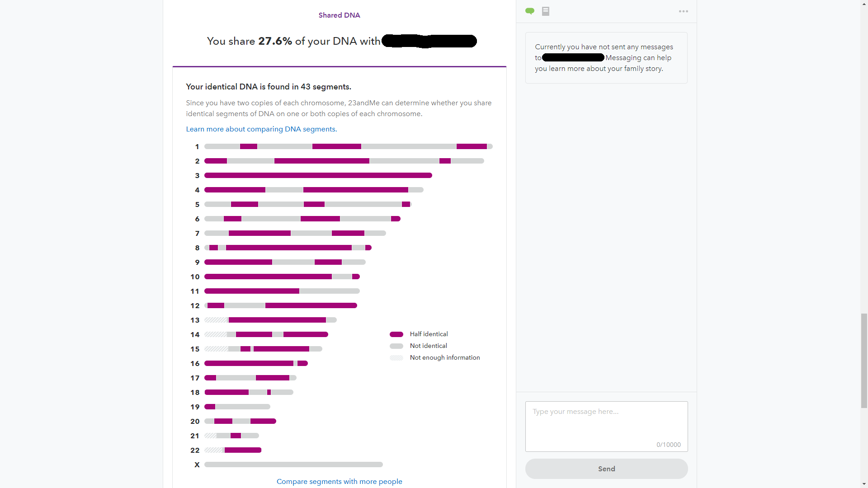Follow Compare segments with more people link
This screenshot has height=488, width=868.
pyautogui.click(x=339, y=482)
